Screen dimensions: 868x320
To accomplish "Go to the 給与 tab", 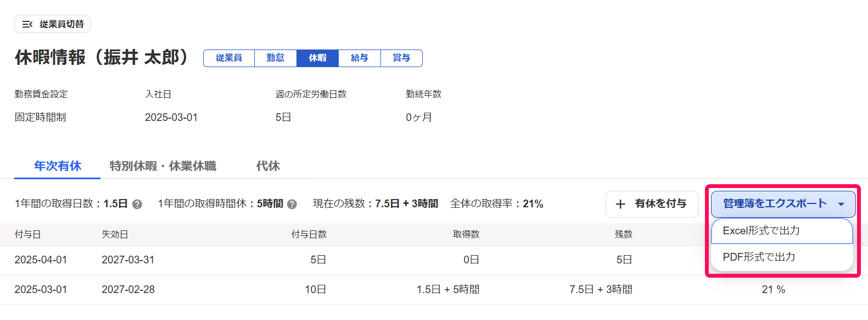I will 360,58.
